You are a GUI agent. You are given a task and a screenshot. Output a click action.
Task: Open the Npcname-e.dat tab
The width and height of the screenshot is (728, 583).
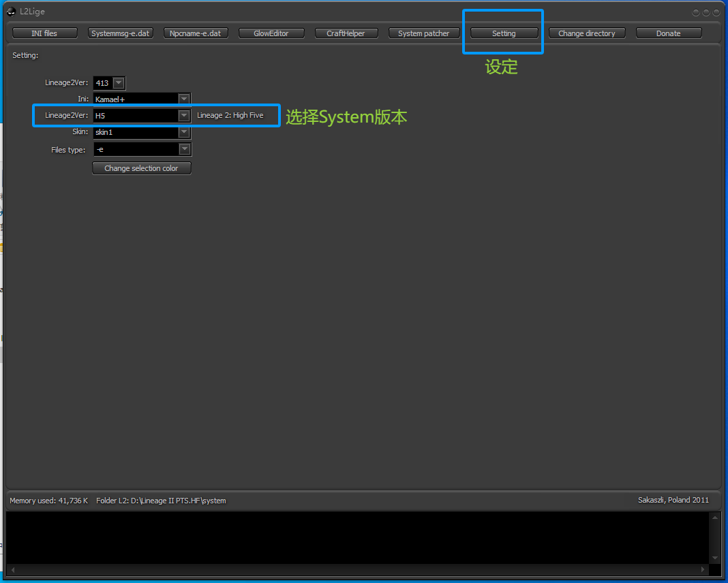[x=196, y=33]
